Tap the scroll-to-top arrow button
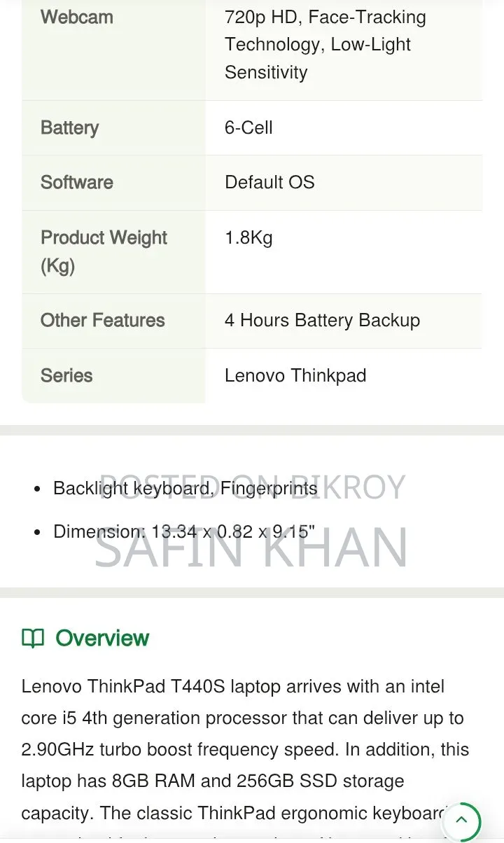This screenshot has height=843, width=504. [462, 821]
